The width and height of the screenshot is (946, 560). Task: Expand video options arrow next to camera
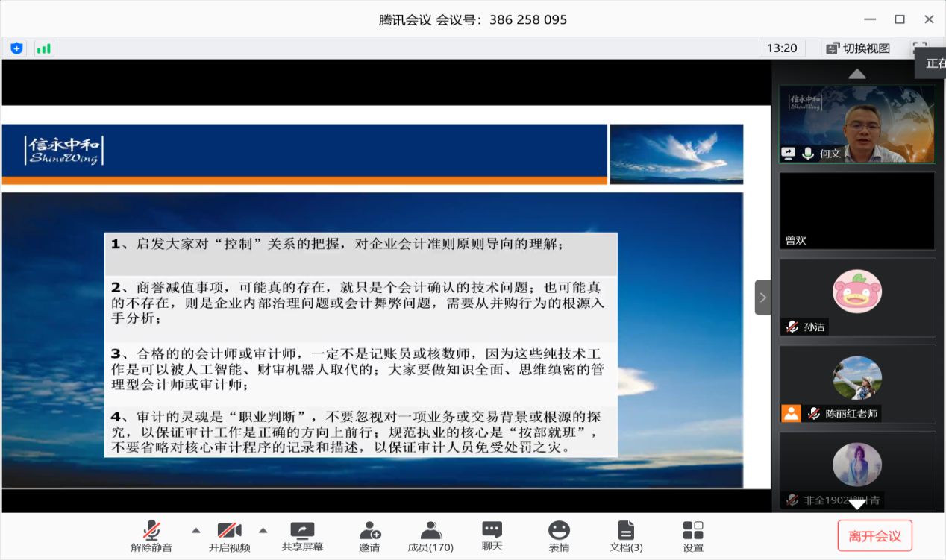[263, 530]
